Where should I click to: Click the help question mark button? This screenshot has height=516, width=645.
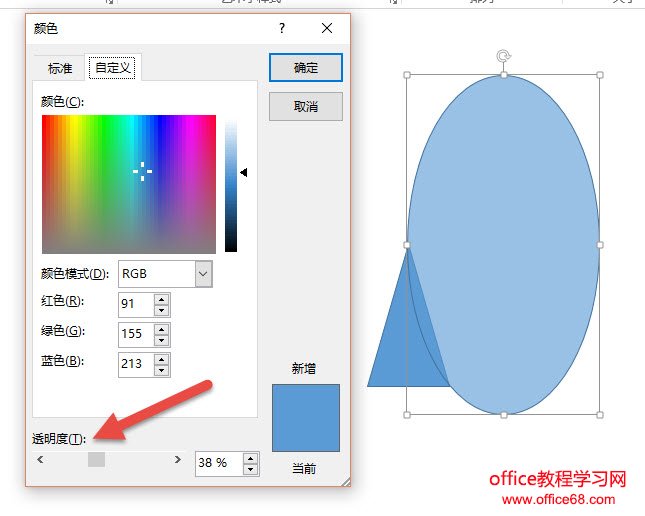coord(282,29)
